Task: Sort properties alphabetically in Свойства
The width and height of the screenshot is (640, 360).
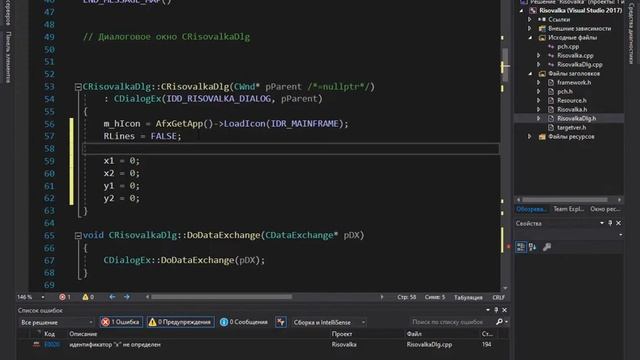Action: pos(533,247)
